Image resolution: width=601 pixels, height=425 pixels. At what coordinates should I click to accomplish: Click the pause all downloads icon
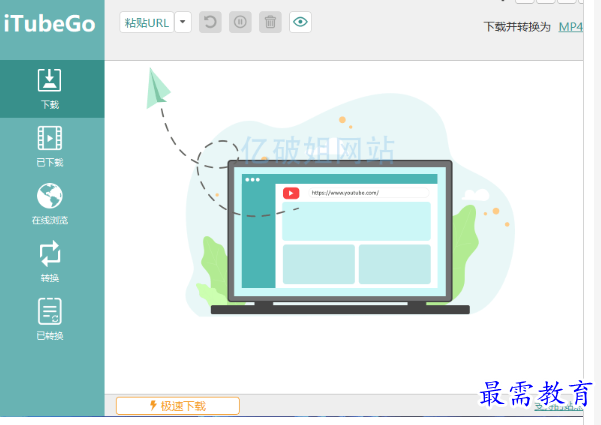click(x=240, y=22)
